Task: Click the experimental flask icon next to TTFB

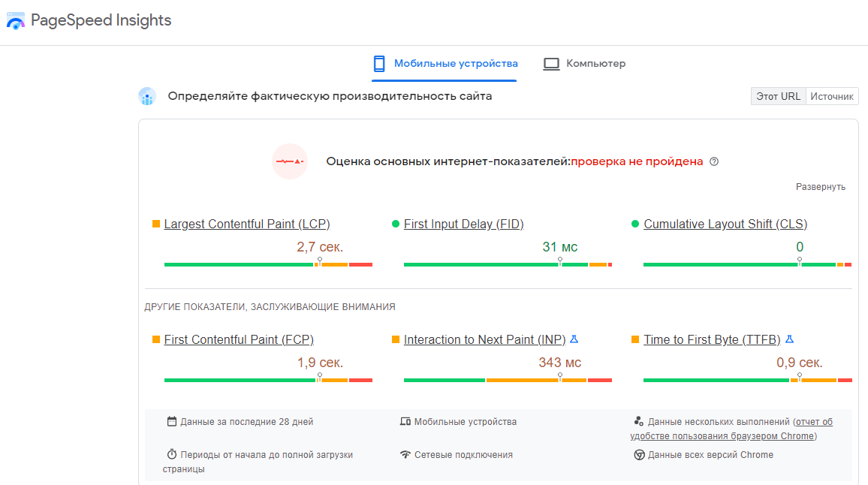Action: point(788,339)
